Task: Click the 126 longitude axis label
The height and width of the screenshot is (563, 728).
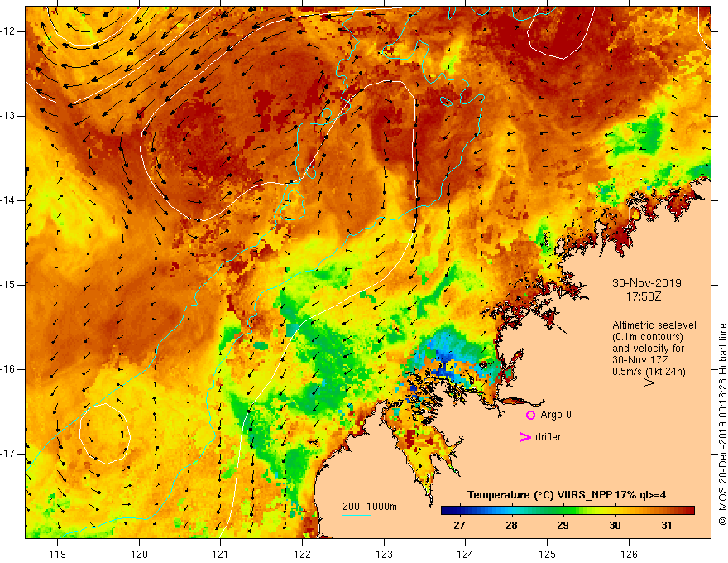Action: coord(629,554)
